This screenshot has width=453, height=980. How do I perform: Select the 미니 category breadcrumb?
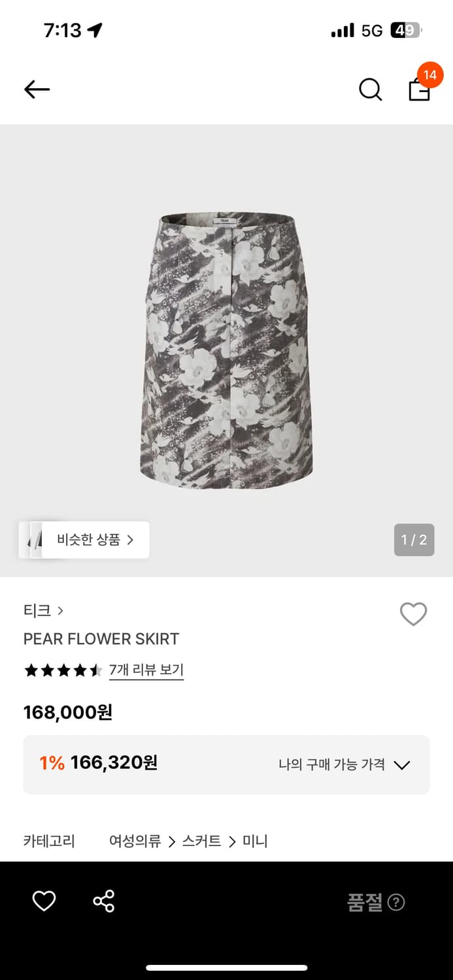pyautogui.click(x=255, y=841)
